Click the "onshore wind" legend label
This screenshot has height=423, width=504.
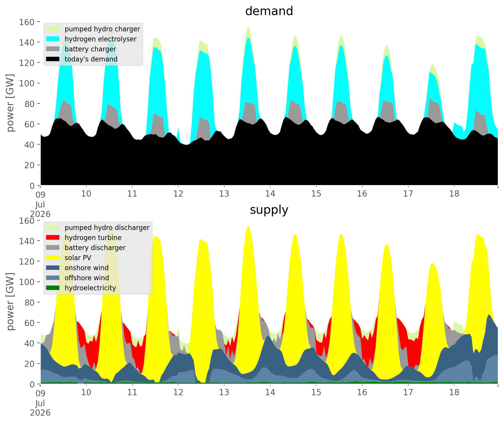point(87,268)
